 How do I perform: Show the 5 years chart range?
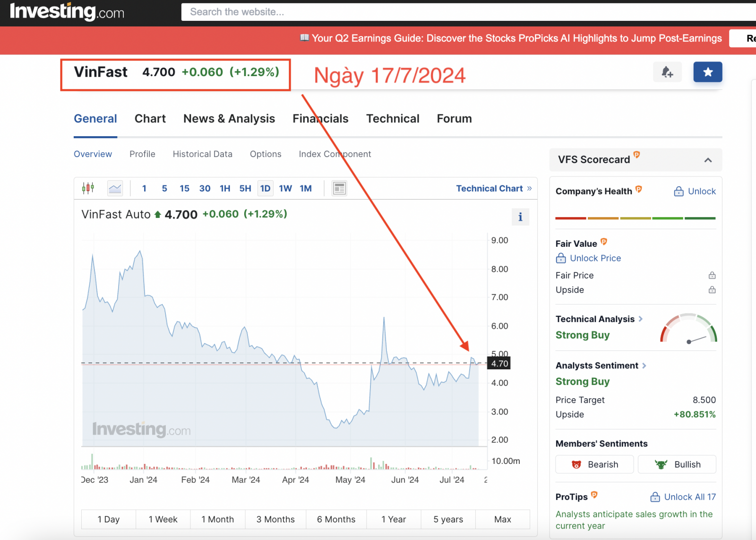[x=448, y=519]
